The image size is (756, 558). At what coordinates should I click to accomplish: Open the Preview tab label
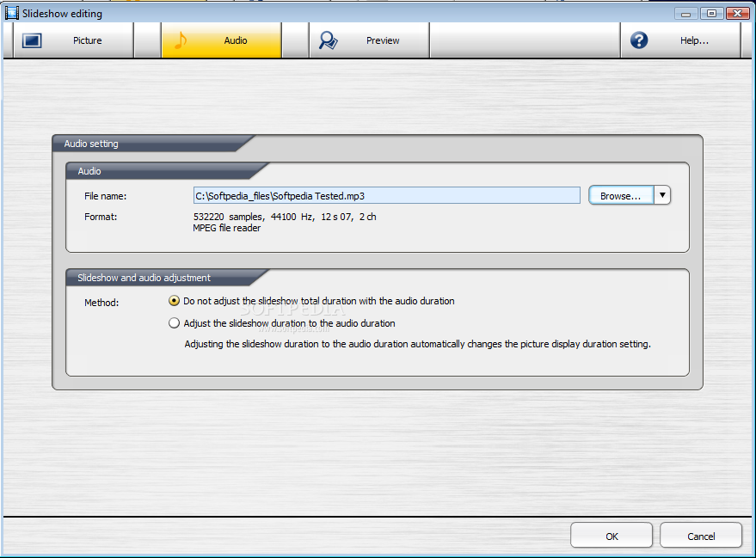click(383, 40)
